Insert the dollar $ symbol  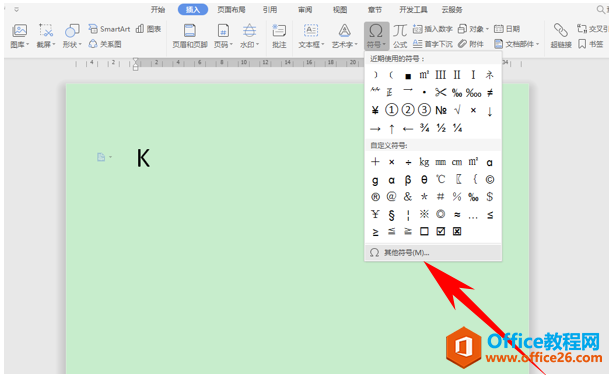(x=490, y=197)
